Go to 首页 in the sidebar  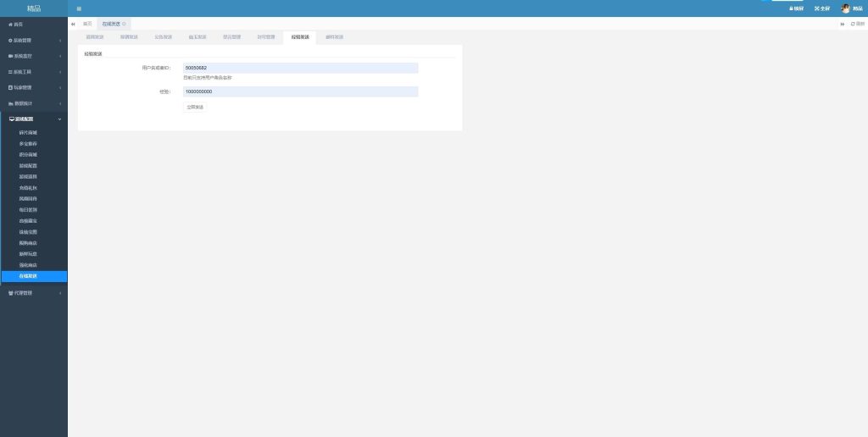pyautogui.click(x=17, y=25)
